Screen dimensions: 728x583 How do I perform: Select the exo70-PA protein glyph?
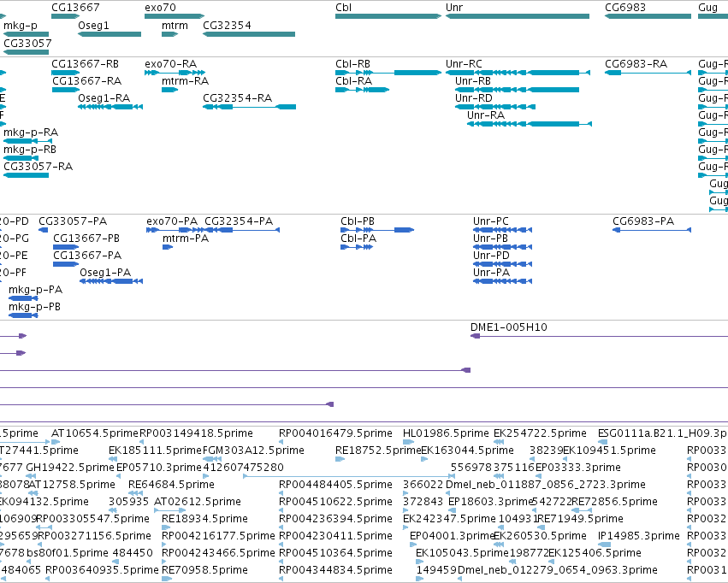[175, 230]
